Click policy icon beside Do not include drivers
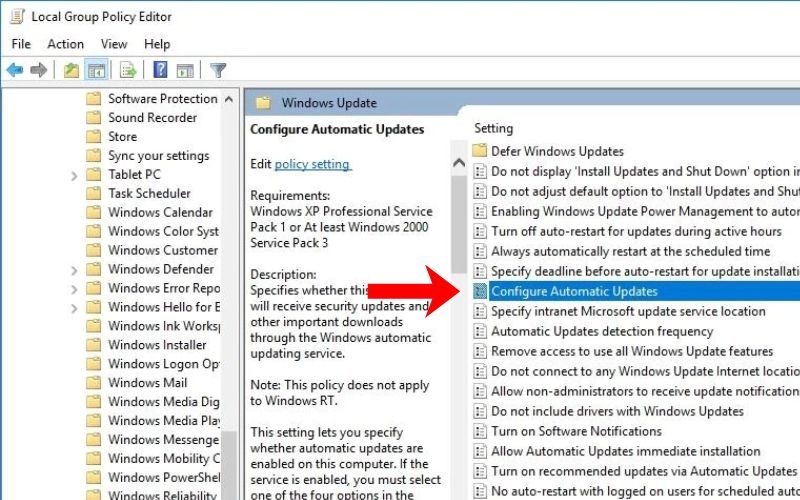800x500 pixels. [480, 411]
